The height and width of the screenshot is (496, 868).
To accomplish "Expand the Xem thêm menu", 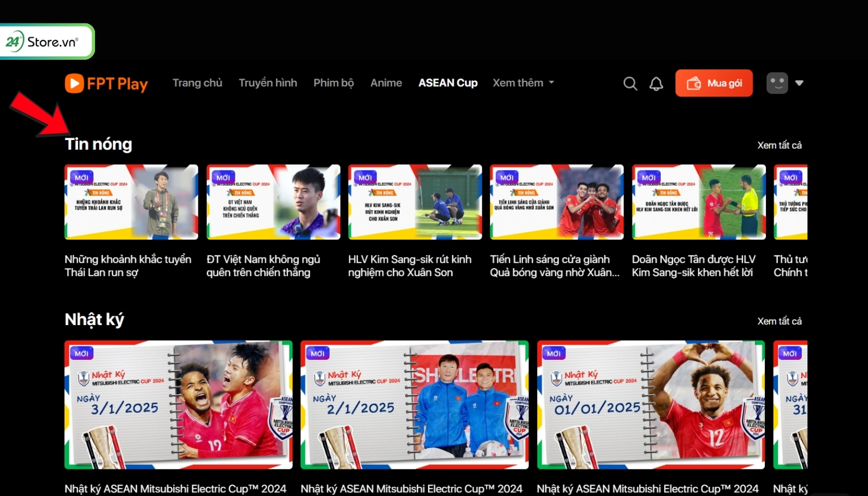I will point(524,82).
